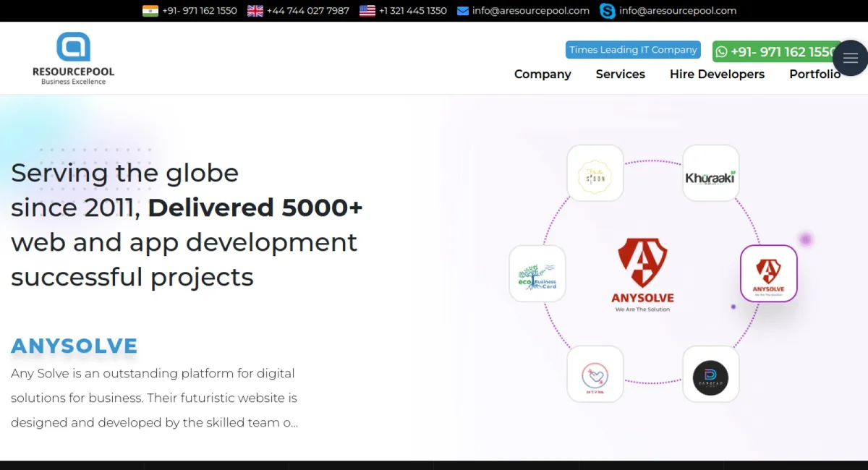Screen dimensions: 868x470
Task: Click the email envelope icon
Action: click(x=463, y=11)
